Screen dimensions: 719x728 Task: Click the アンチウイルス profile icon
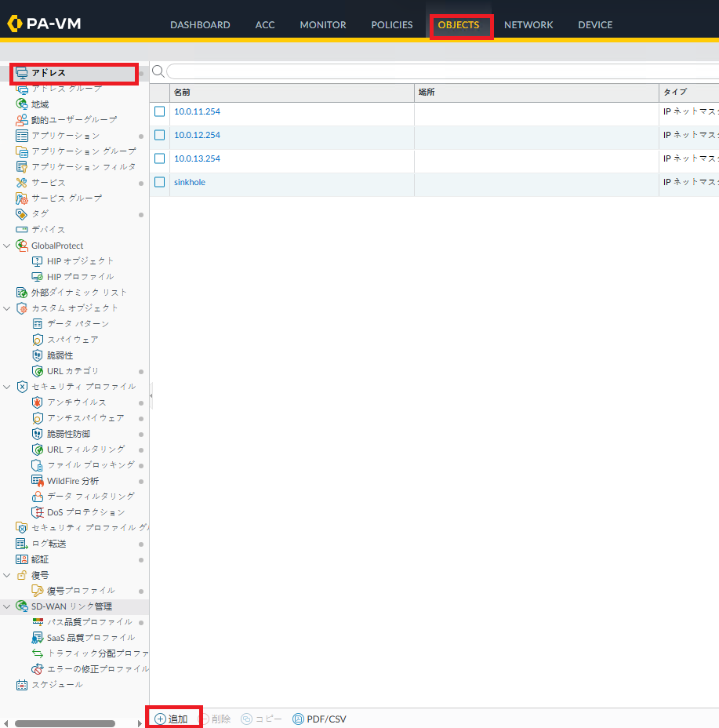[37, 402]
